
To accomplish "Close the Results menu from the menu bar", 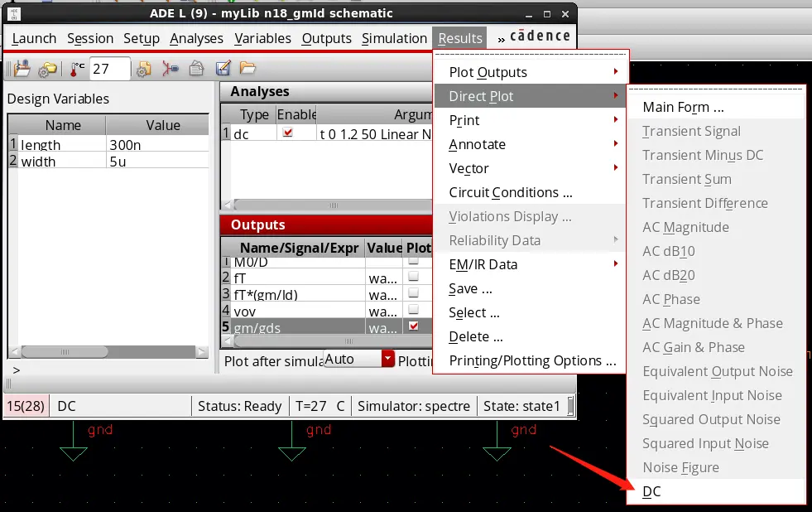I will point(460,38).
